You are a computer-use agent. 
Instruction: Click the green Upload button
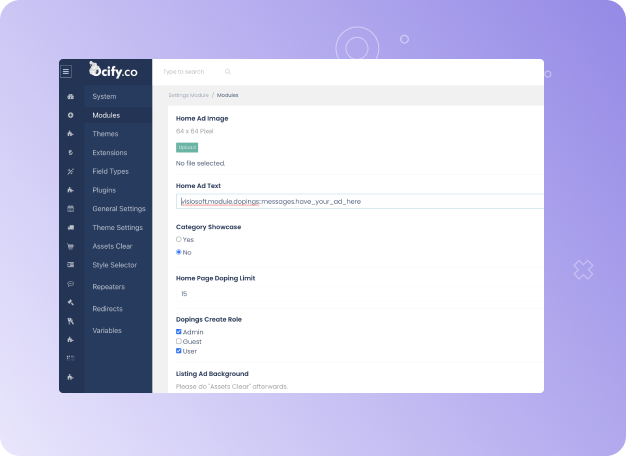click(x=187, y=147)
